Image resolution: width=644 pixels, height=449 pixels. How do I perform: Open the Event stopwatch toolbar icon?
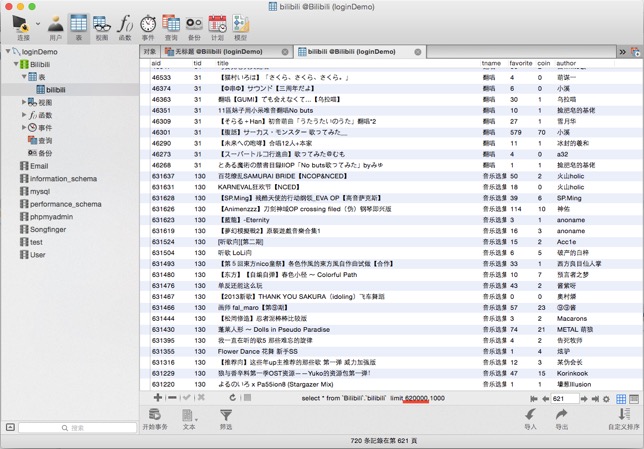(x=148, y=27)
